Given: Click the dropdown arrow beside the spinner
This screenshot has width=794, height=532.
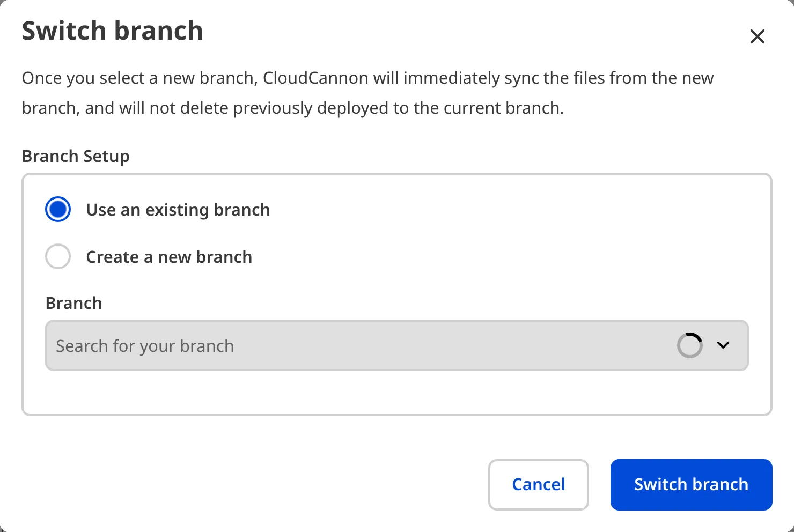Looking at the screenshot, I should [x=723, y=345].
